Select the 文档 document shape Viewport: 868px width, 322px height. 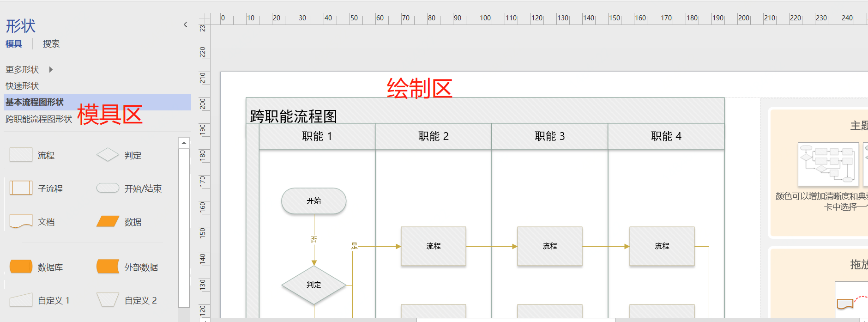pyautogui.click(x=21, y=221)
